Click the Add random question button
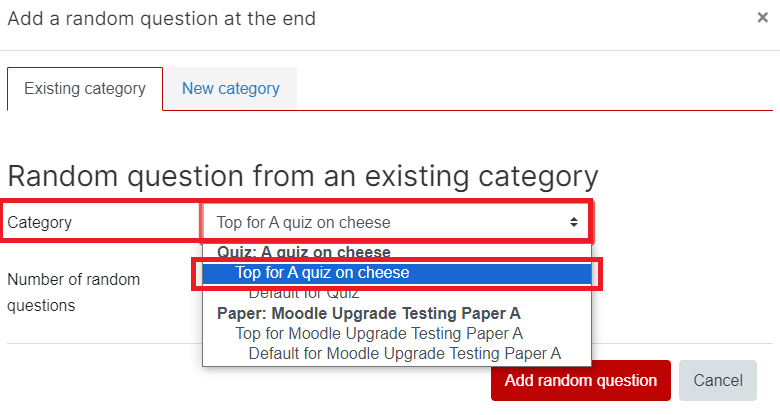Viewport: 780px width, 415px height. click(x=581, y=380)
